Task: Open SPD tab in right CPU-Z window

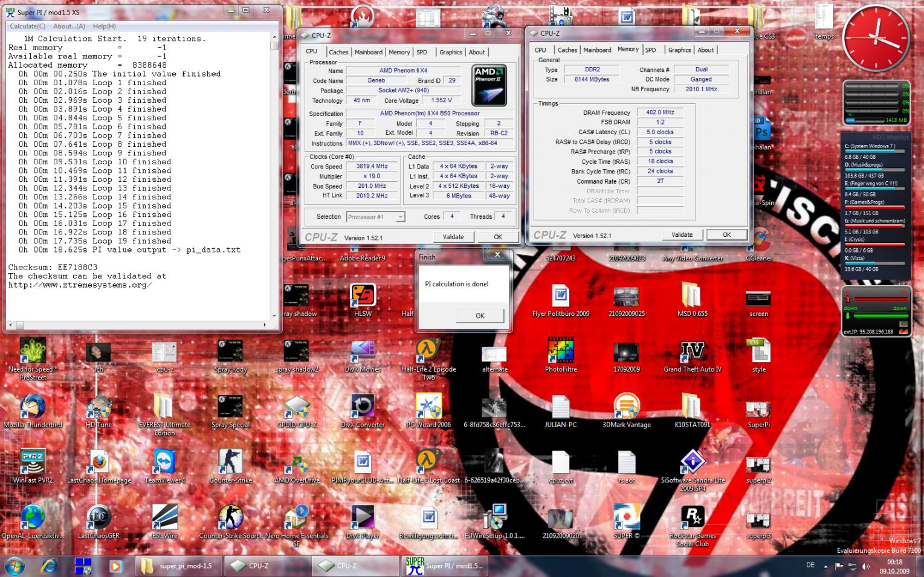Action: (650, 50)
